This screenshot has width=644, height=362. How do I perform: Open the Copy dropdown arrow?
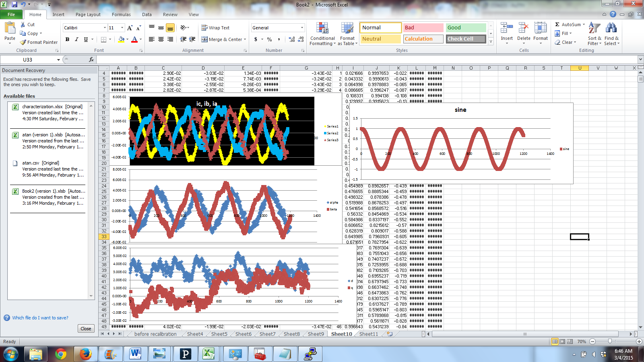point(41,33)
